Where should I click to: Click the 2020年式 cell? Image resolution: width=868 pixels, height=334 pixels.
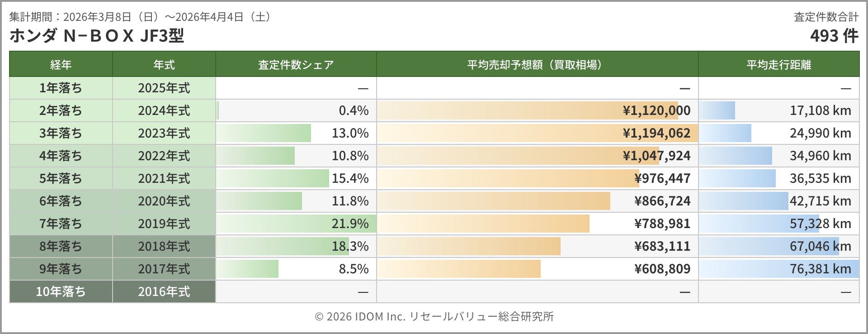[164, 201]
